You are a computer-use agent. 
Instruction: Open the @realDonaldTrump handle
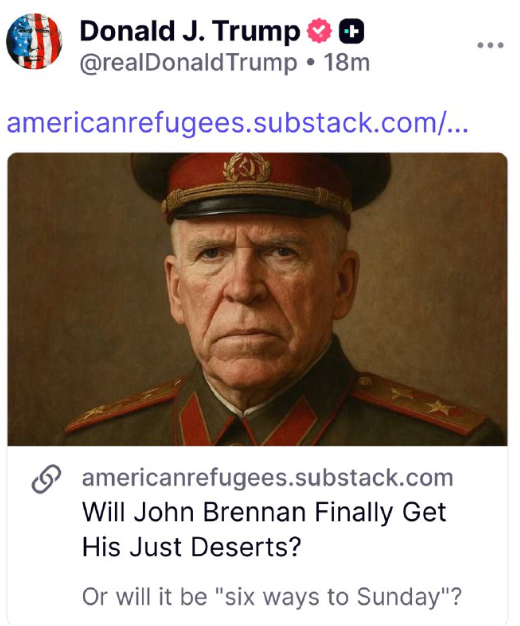188,63
